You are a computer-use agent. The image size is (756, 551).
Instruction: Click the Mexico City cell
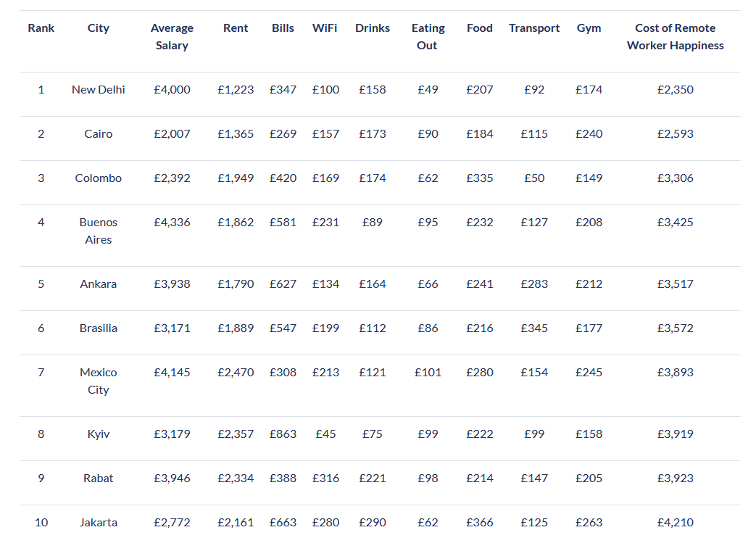[98, 381]
